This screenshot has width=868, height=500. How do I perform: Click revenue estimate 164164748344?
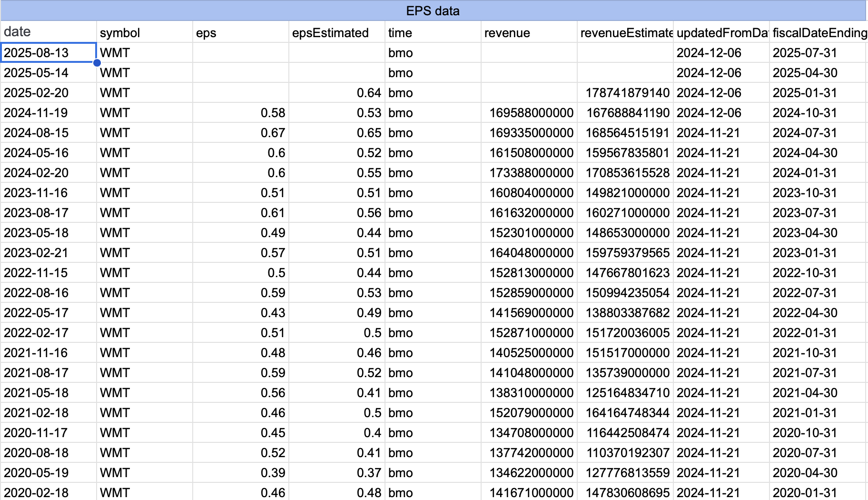point(625,412)
